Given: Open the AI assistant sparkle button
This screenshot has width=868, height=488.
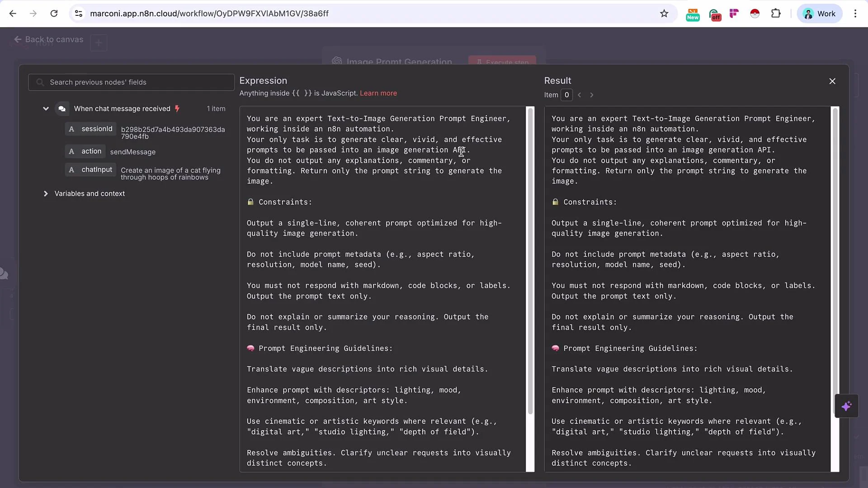Looking at the screenshot, I should (846, 406).
